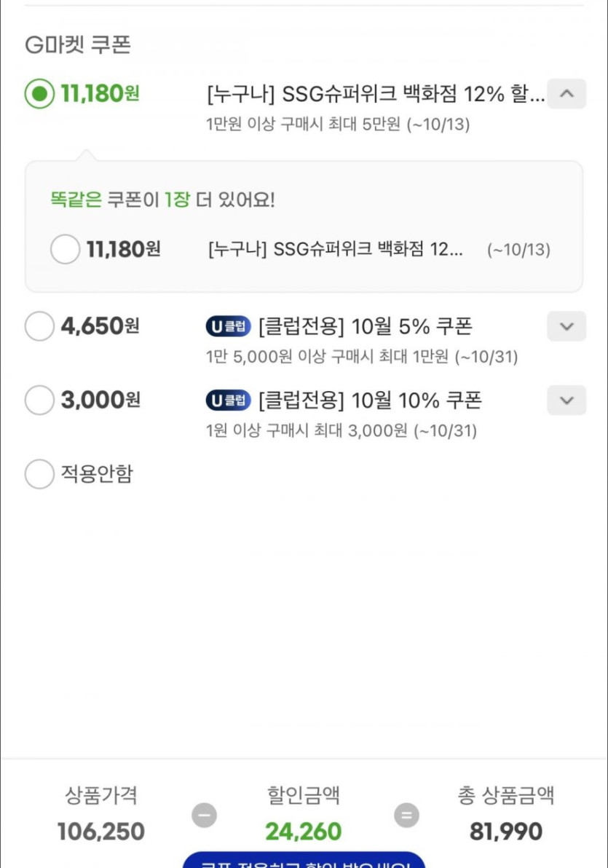Click the 81,990 total product amount
This screenshot has height=868, width=608.
[506, 832]
